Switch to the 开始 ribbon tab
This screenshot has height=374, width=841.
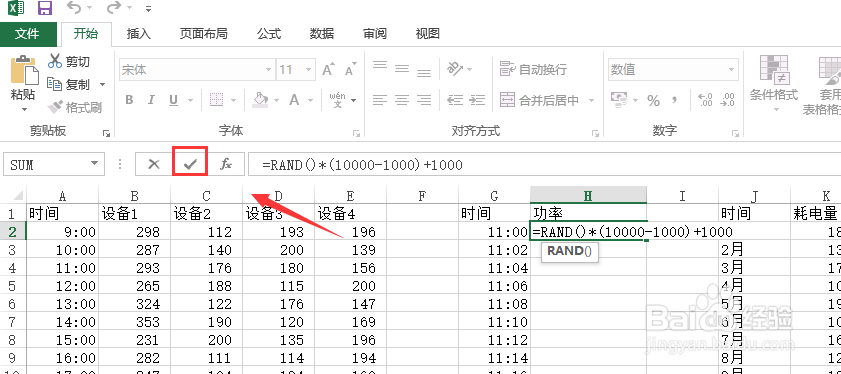[86, 34]
